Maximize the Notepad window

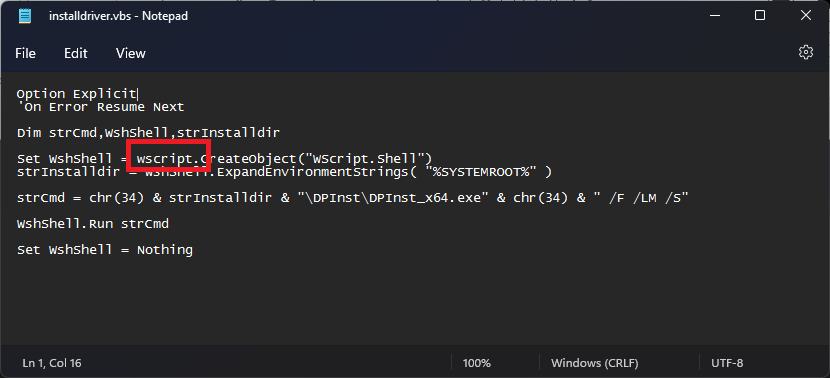point(760,16)
